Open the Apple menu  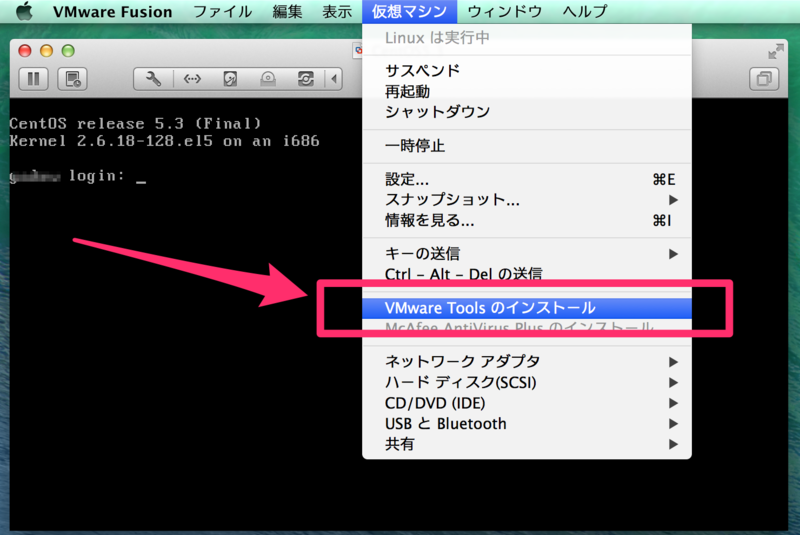[x=24, y=11]
